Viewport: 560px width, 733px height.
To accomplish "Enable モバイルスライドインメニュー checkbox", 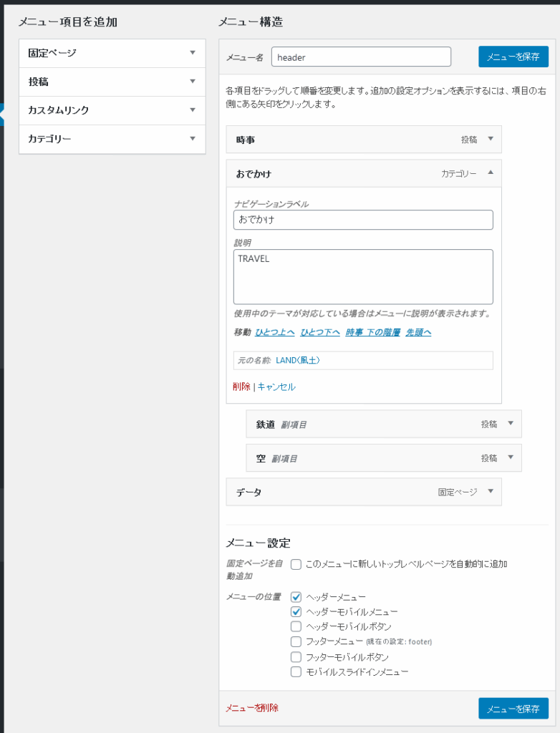I will point(296,671).
